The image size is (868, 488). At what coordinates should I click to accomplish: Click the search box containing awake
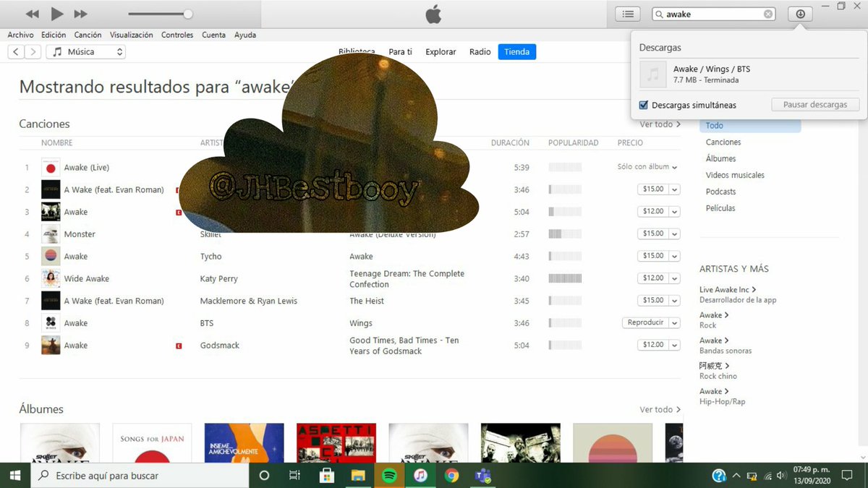tap(714, 14)
